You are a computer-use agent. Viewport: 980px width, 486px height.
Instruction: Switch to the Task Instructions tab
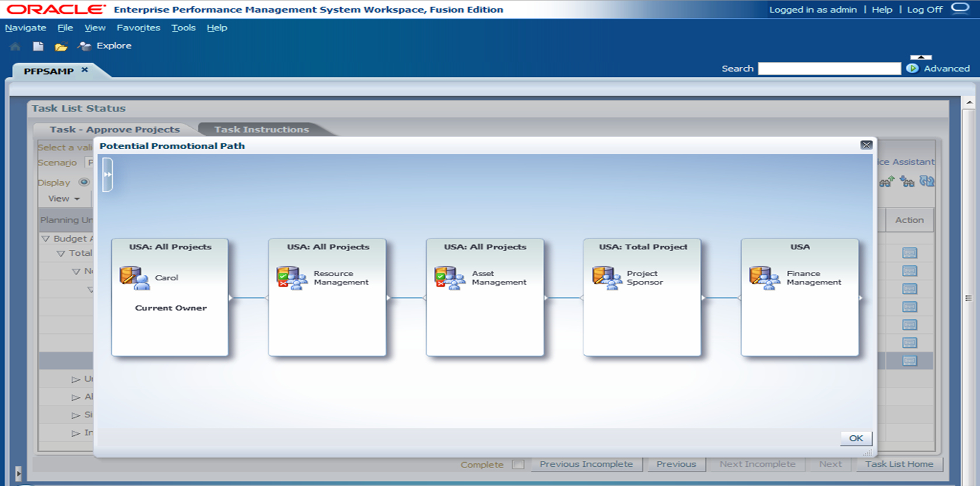[x=261, y=129]
